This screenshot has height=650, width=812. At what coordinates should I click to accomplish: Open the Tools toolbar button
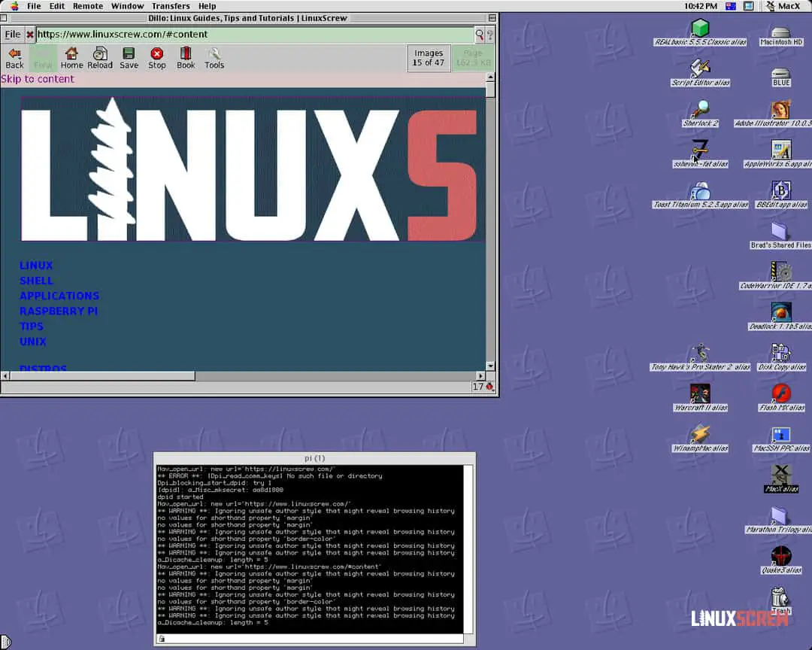[214, 58]
